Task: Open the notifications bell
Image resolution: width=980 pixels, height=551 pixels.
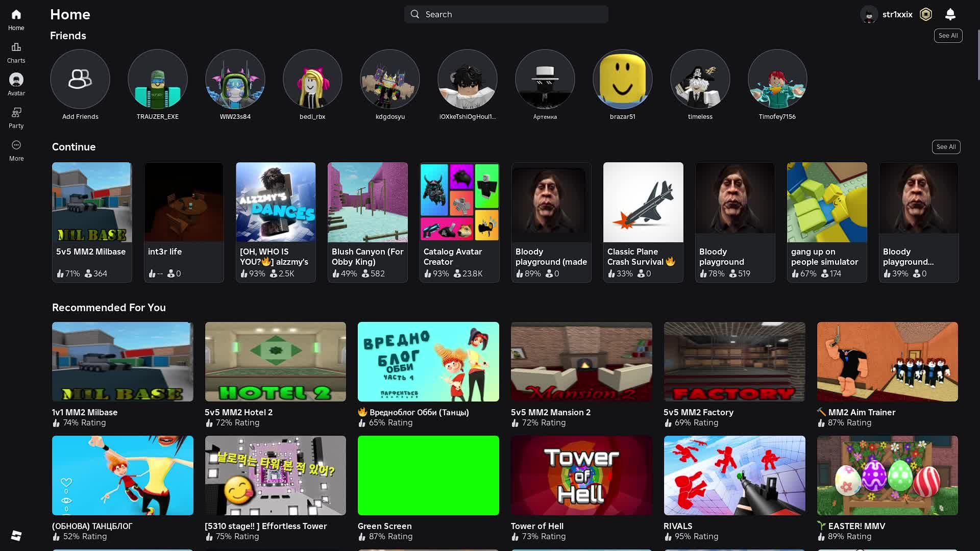Action: (950, 14)
